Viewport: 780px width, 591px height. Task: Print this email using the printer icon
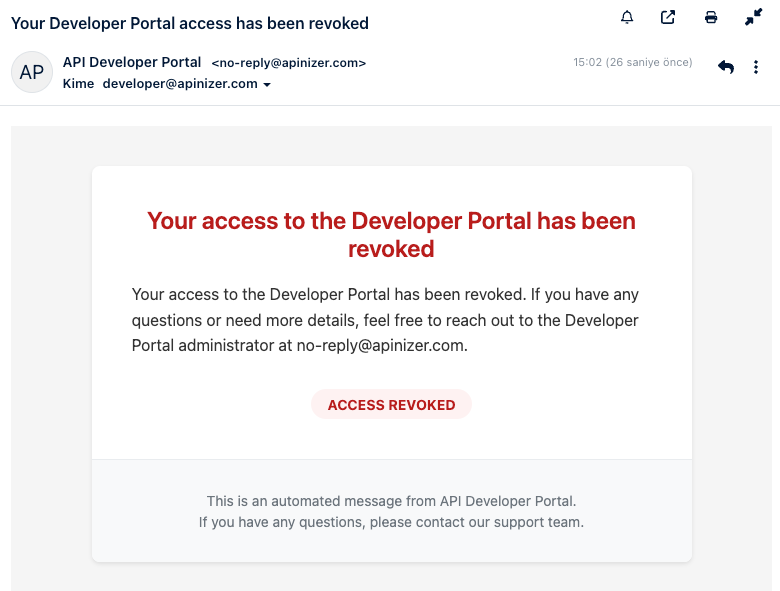coord(711,17)
